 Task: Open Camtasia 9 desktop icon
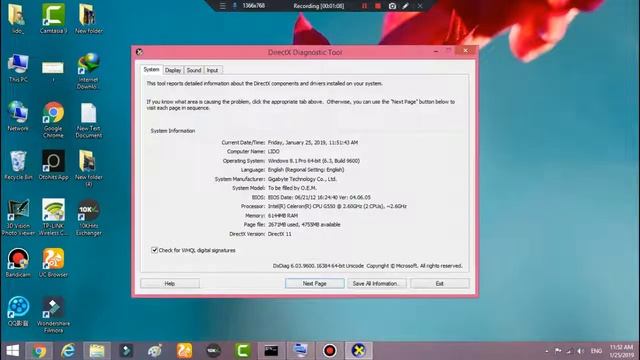tap(53, 18)
